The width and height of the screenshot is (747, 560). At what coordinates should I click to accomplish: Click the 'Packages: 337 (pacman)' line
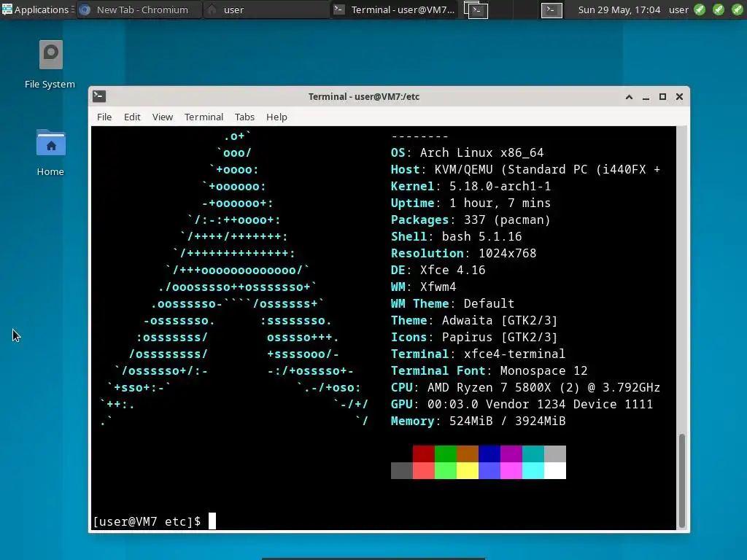471,219
